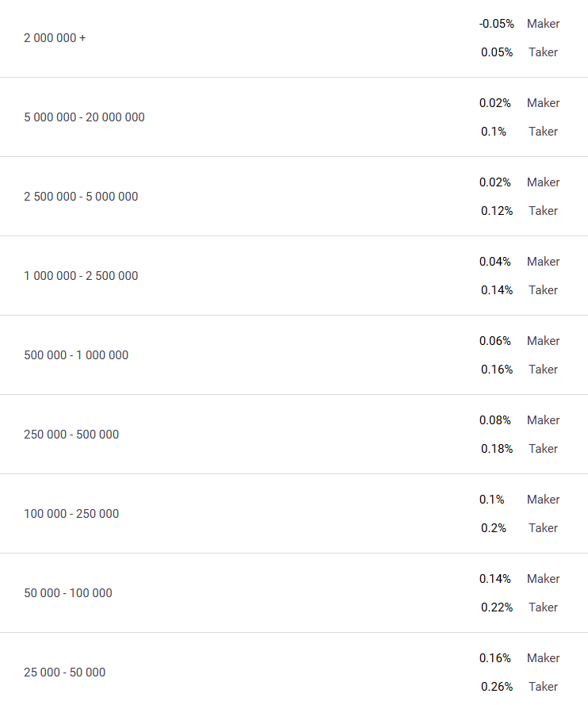Select the 1 000 000 - 2 500 000 tier
Image resolution: width=588 pixels, height=705 pixels.
tap(81, 276)
